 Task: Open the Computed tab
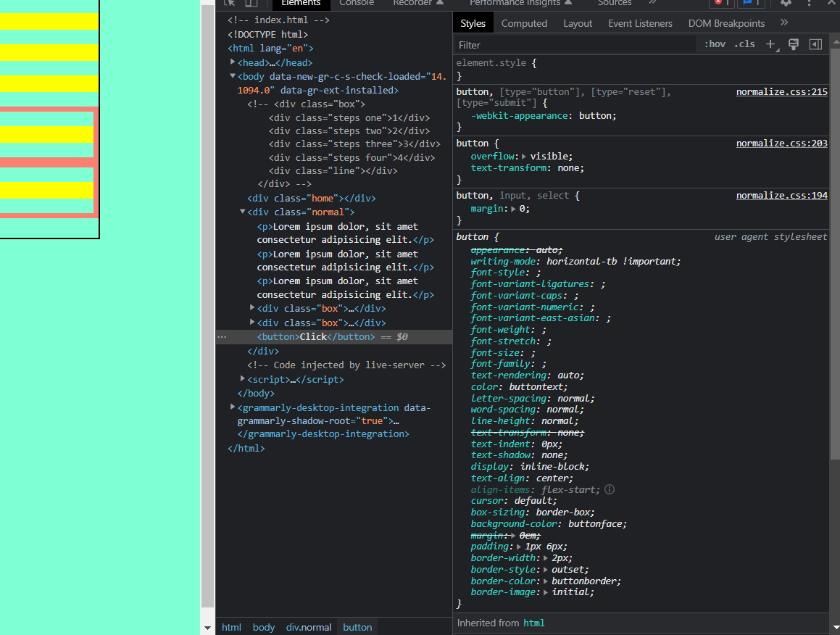524,23
